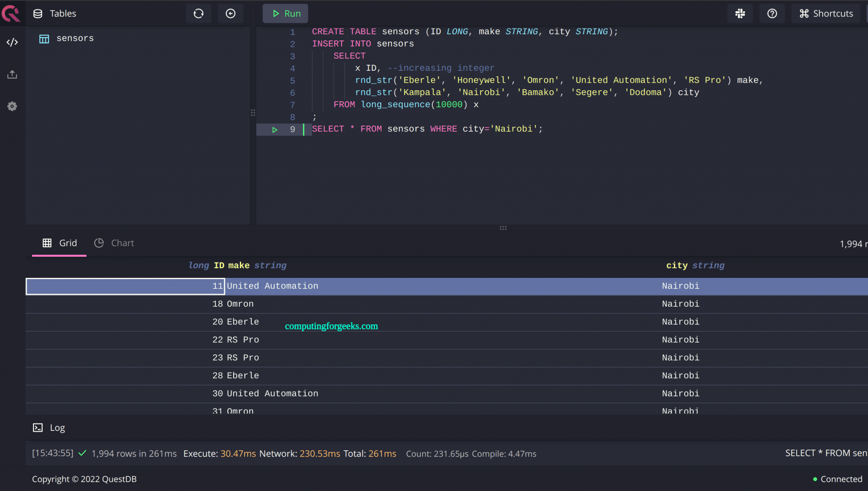Collapse the Tables panel with the arrow button
This screenshot has height=491, width=868.
coord(230,13)
